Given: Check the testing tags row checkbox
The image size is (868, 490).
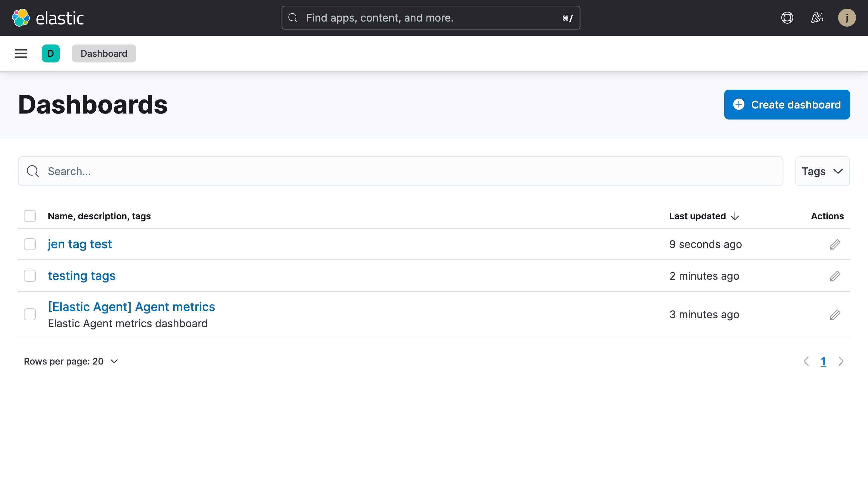Looking at the screenshot, I should pos(30,276).
